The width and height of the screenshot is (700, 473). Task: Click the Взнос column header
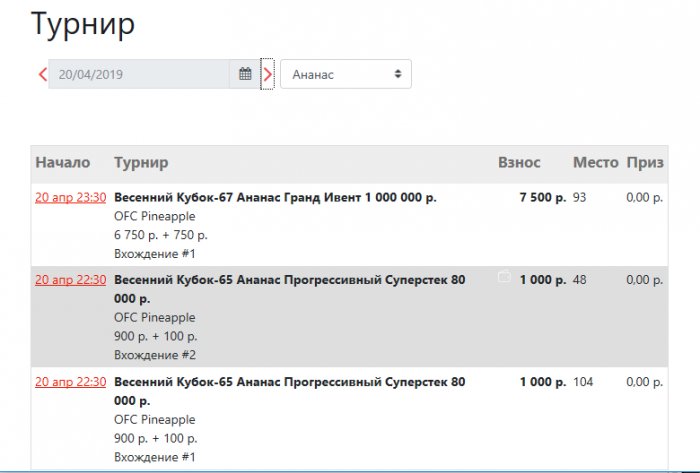point(519,162)
